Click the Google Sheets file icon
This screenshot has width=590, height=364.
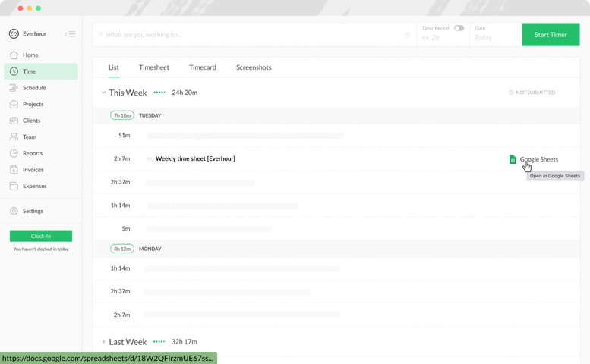pyautogui.click(x=513, y=159)
